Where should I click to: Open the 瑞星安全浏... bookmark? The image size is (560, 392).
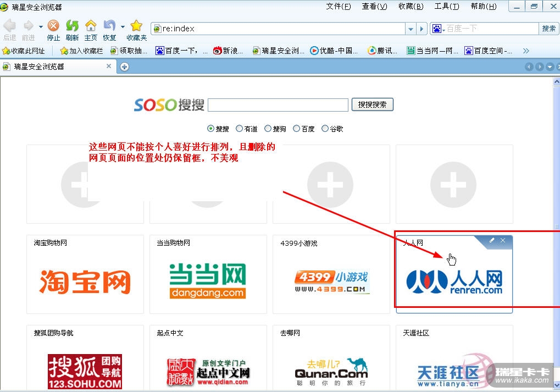[279, 51]
